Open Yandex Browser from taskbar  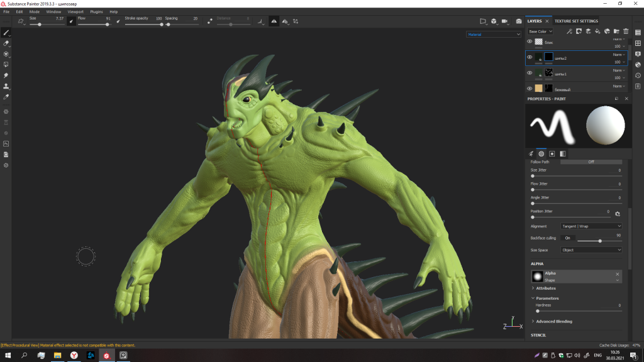pyautogui.click(x=74, y=356)
